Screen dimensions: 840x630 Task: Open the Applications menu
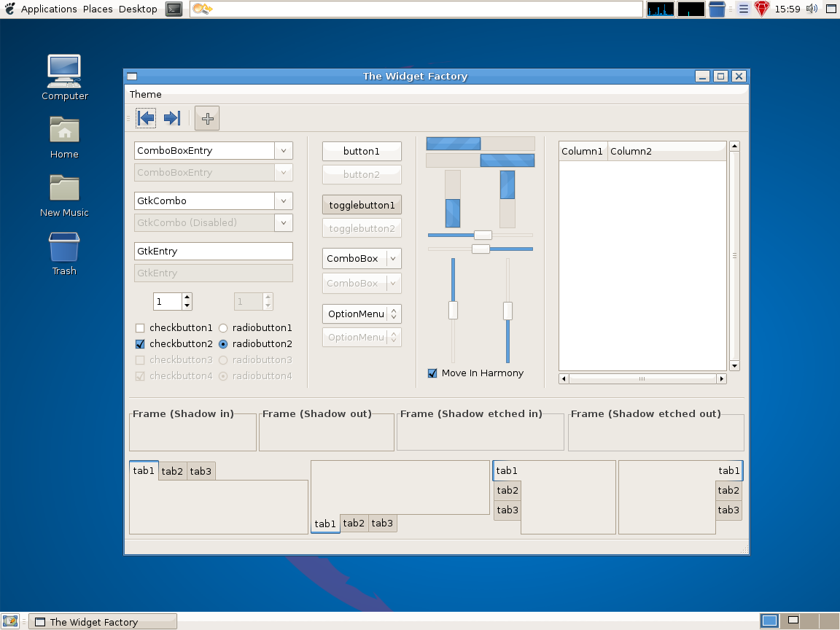pyautogui.click(x=49, y=9)
